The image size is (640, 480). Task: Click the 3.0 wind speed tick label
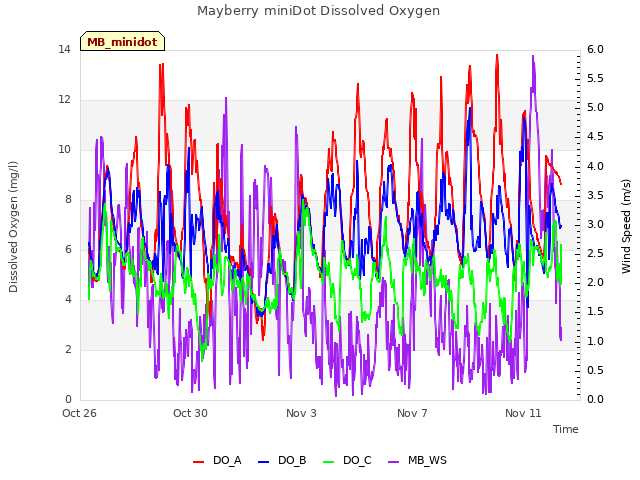click(x=595, y=224)
